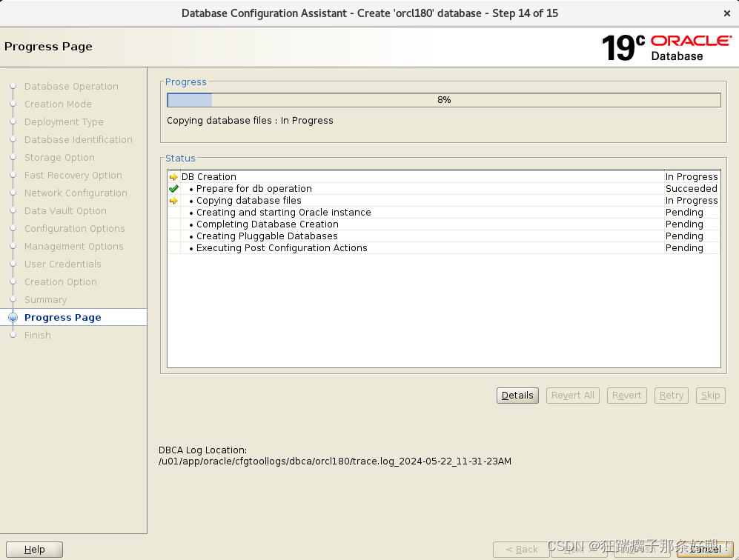The height and width of the screenshot is (560, 739).
Task: Click the yellow in-progress arrow beside DB Creation
Action: 173,176
